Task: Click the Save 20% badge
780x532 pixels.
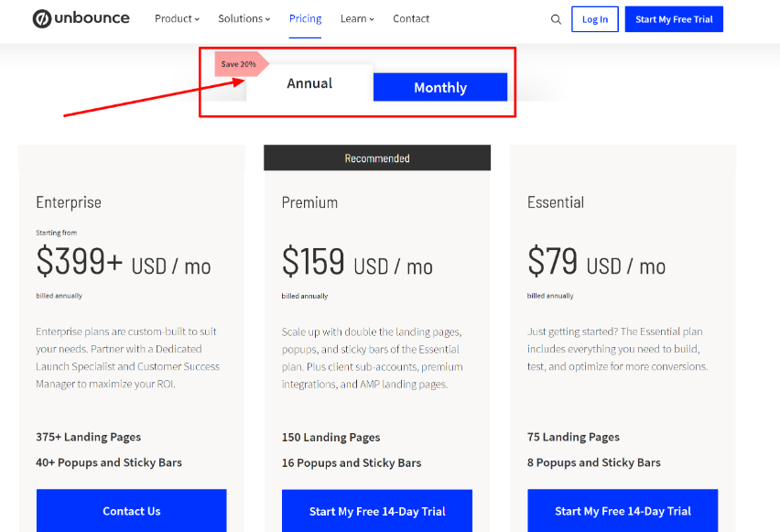Action: [x=240, y=64]
